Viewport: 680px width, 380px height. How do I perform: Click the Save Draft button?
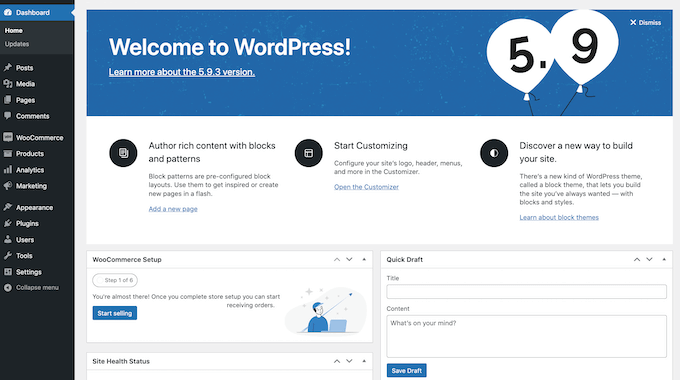pos(406,370)
